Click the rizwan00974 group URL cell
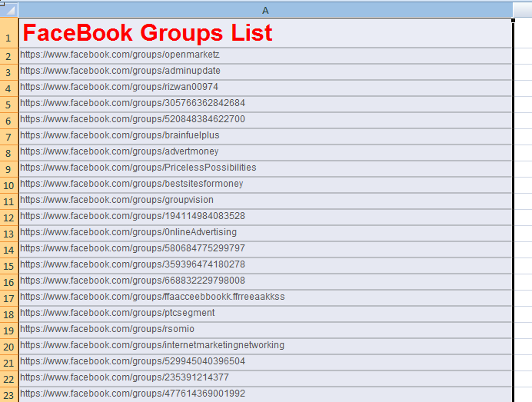This screenshot has height=402, width=532. (x=265, y=88)
